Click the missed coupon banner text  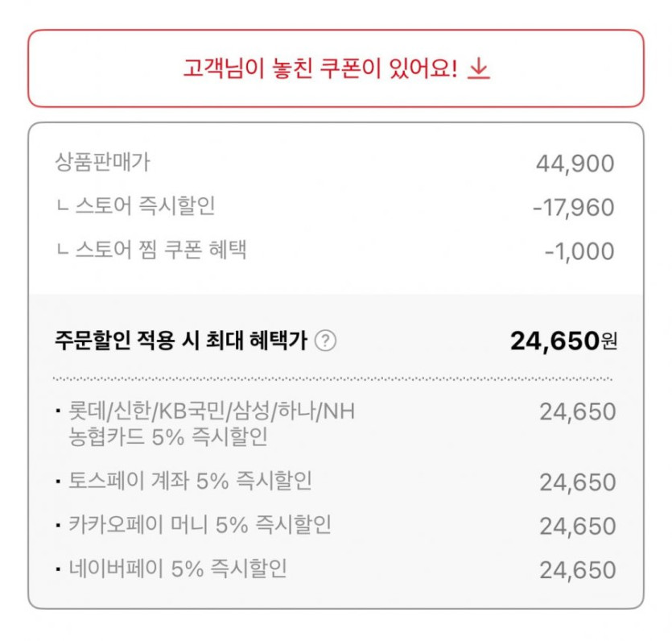[x=320, y=69]
